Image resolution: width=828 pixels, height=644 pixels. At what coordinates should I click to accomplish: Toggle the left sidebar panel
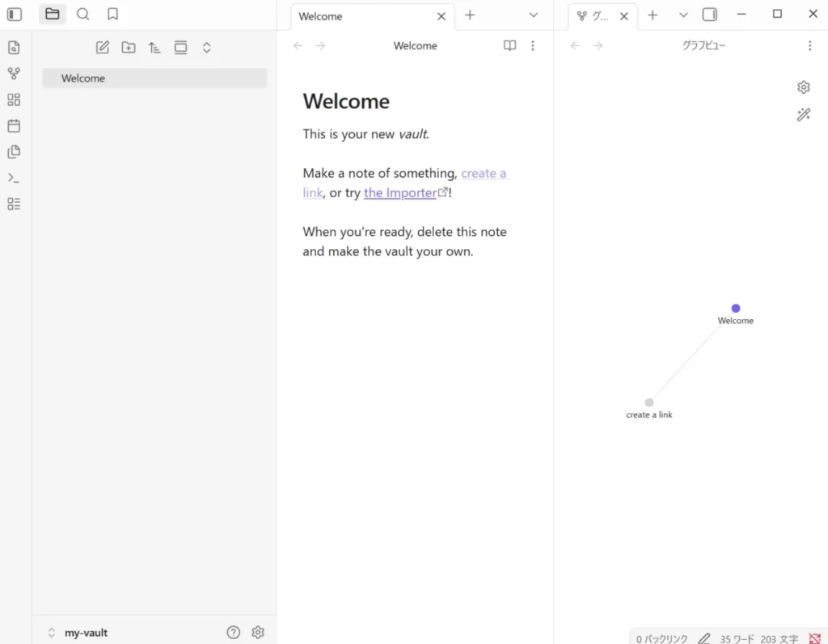(15, 14)
